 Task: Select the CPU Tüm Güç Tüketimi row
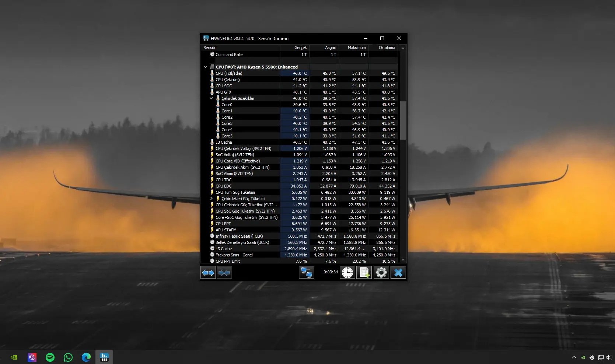299,192
